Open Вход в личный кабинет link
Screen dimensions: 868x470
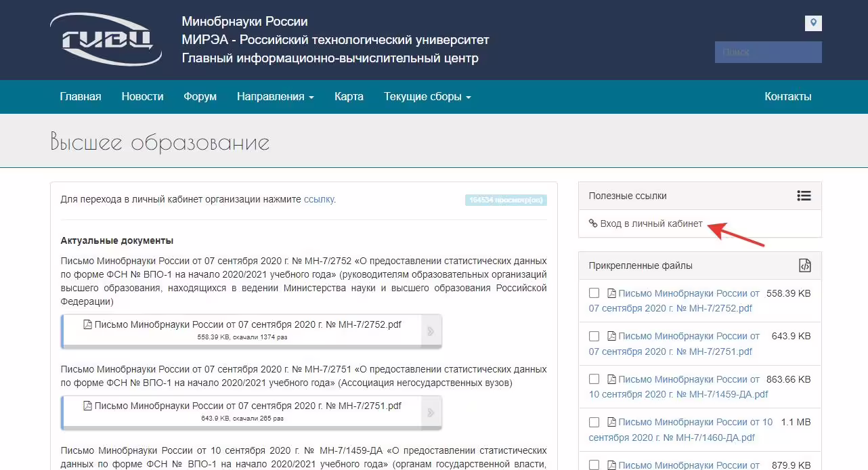651,223
